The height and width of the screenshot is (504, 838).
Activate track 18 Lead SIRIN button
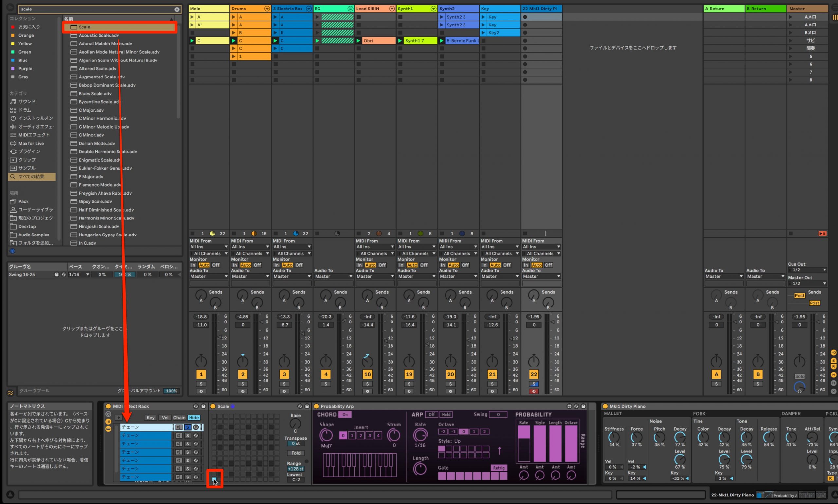click(x=367, y=374)
